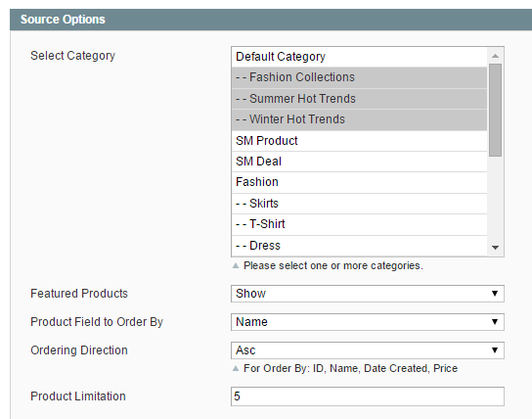The width and height of the screenshot is (532, 419).
Task: Select Default Category in the list
Action: point(359,57)
